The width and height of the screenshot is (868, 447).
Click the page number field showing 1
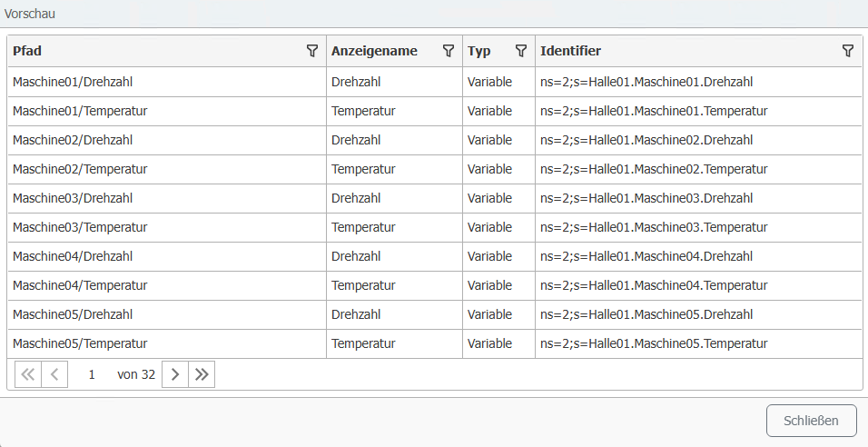click(92, 374)
